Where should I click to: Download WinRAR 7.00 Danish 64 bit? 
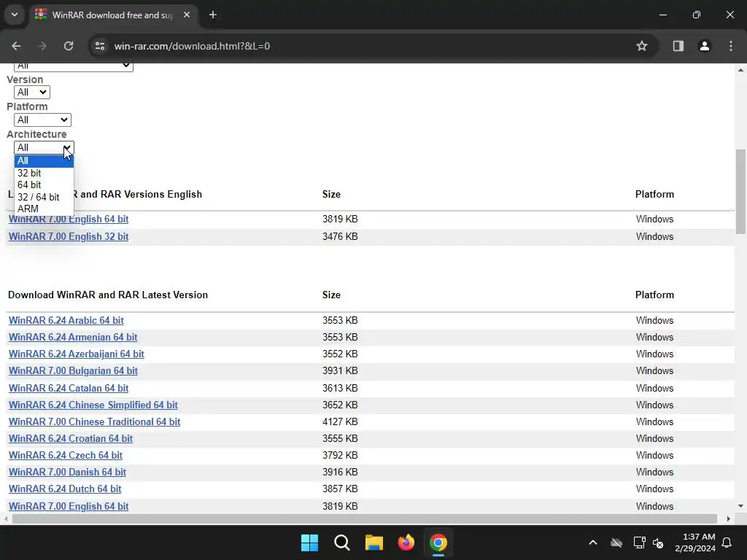click(67, 472)
